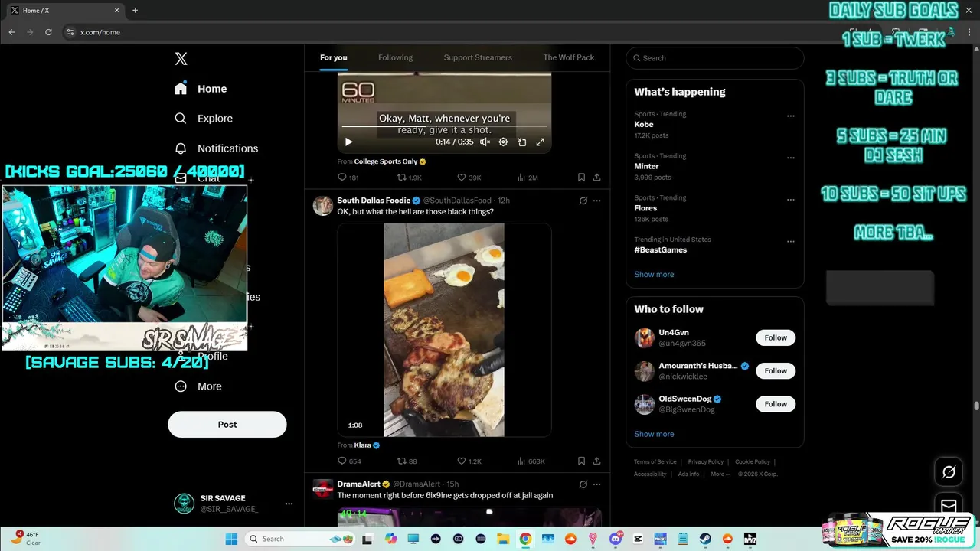Reply to the South Dallas Foodie post

(x=349, y=461)
